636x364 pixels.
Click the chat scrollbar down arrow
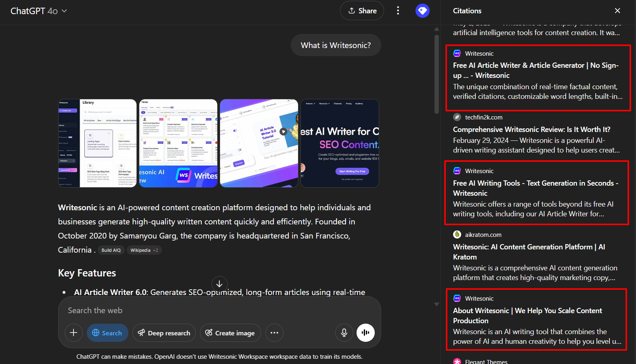coord(437,304)
